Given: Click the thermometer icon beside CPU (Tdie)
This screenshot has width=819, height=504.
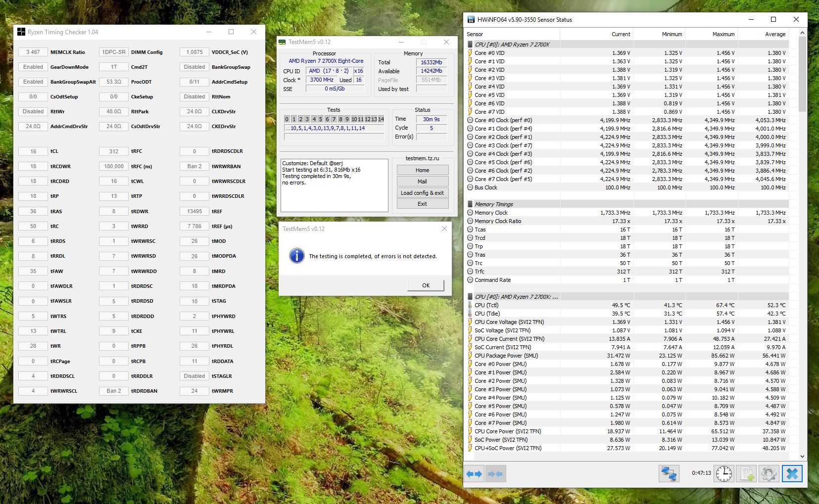Looking at the screenshot, I should (x=470, y=314).
